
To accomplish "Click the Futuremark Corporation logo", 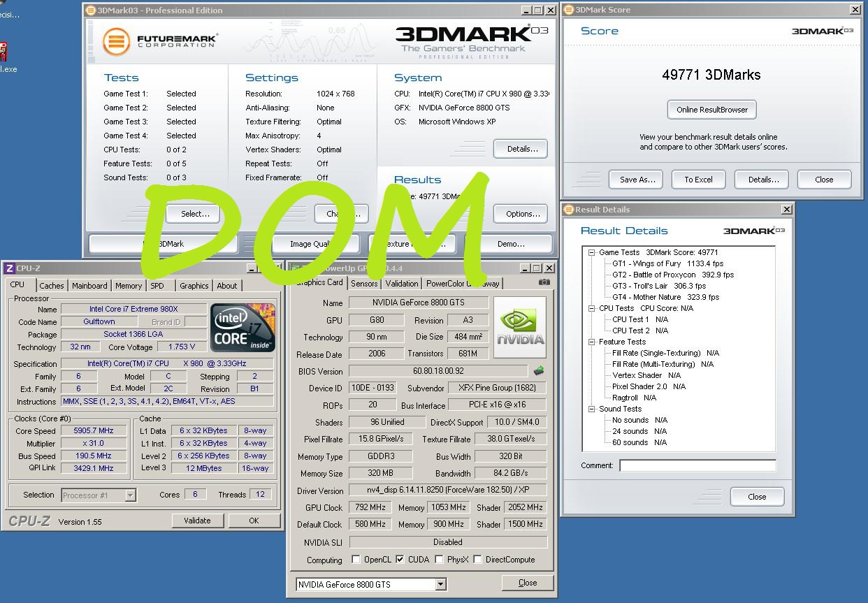I will 160,41.
